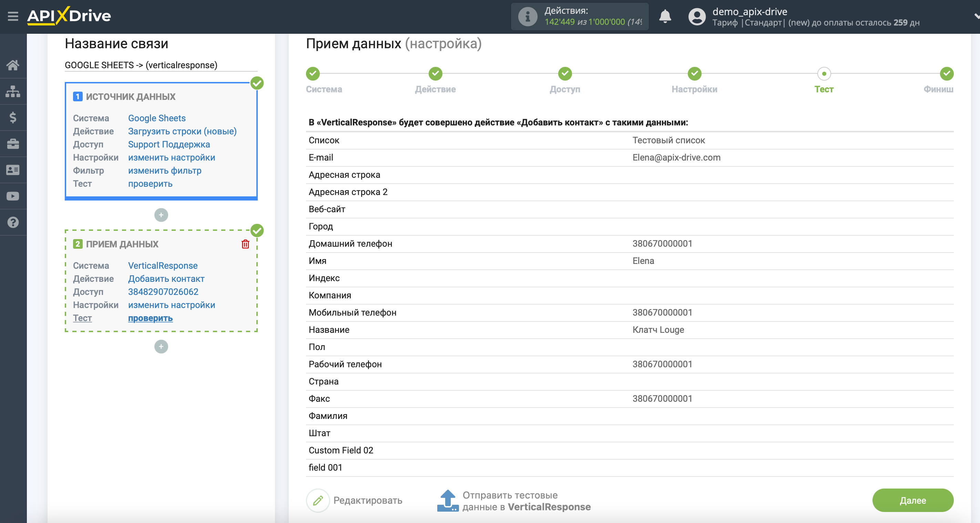Expand the account dropdown arrow
980x523 pixels.
pyautogui.click(x=976, y=16)
